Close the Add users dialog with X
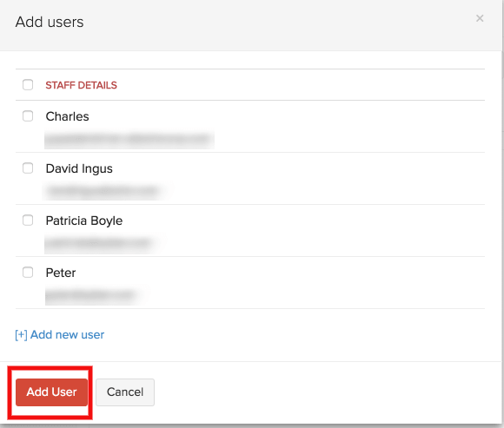504x428 pixels. point(480,18)
